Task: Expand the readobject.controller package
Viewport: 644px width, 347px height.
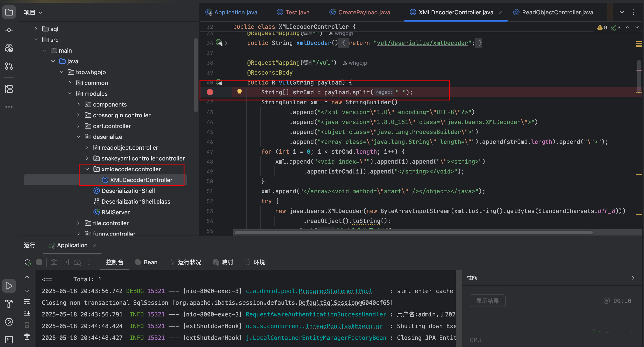Action: (87, 147)
